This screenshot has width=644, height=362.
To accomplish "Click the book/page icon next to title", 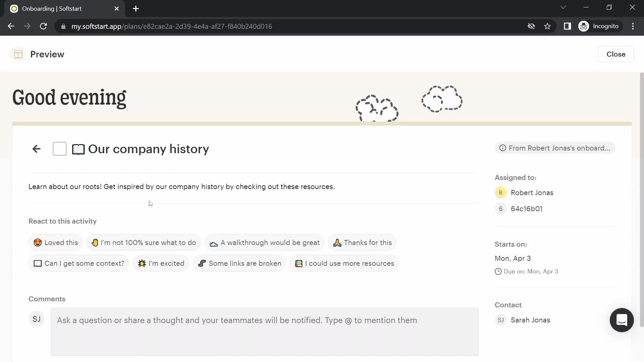I will [78, 149].
